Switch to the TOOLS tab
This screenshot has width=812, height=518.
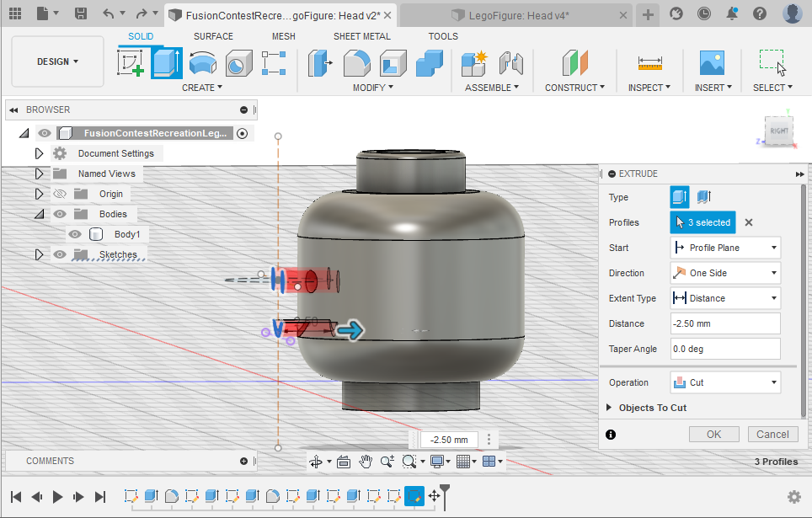pyautogui.click(x=443, y=36)
